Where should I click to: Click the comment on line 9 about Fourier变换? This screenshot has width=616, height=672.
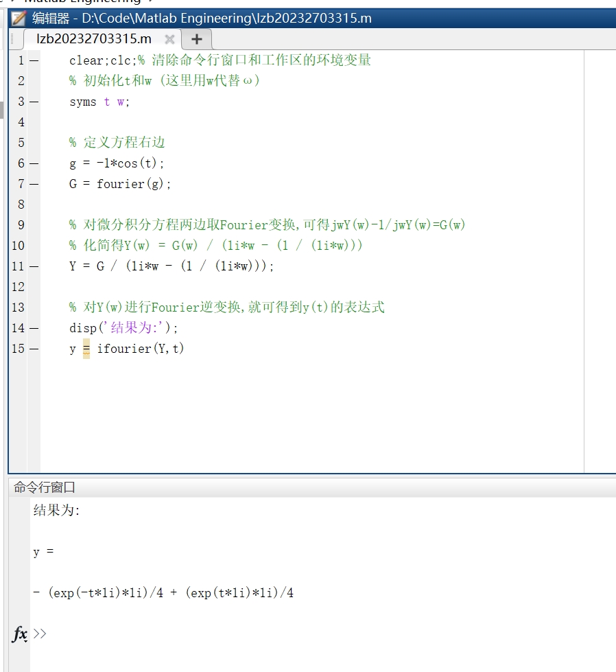point(268,225)
